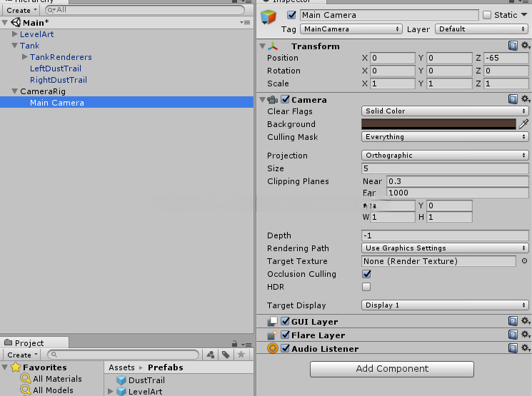Toggle Main Camera active checkbox
Viewport: 532px width, 396px height.
[x=291, y=15]
